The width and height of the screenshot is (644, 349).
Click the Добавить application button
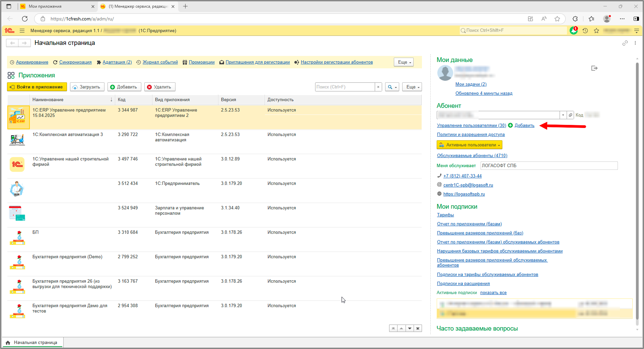tap(124, 87)
